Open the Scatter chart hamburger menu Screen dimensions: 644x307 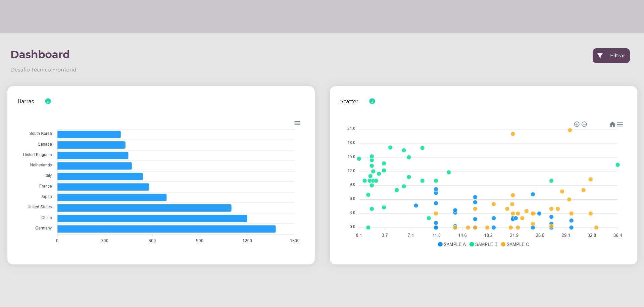(x=620, y=124)
